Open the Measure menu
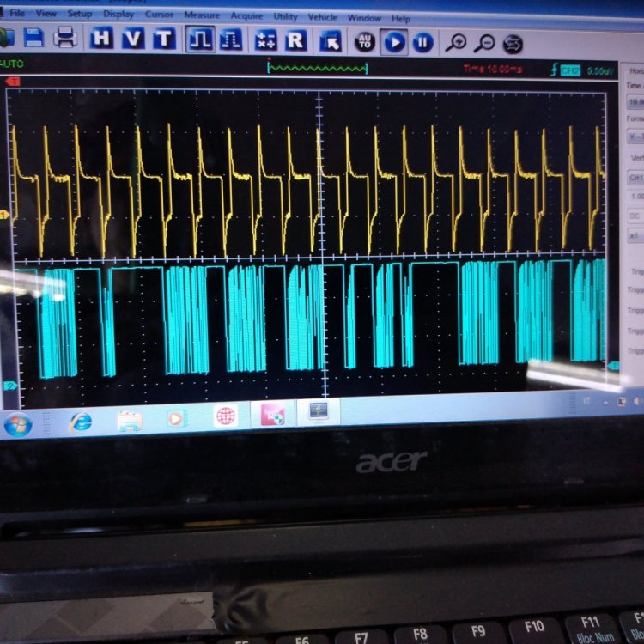The height and width of the screenshot is (644, 644). [202, 15]
